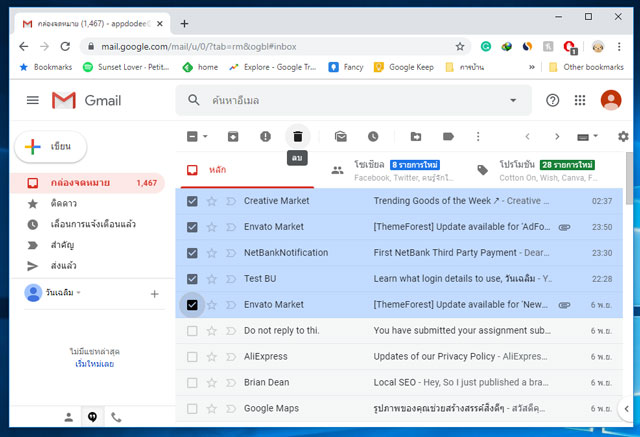The height and width of the screenshot is (437, 640).
Task: Select กล่องจดหมาย inbox folder
Action: (x=88, y=183)
